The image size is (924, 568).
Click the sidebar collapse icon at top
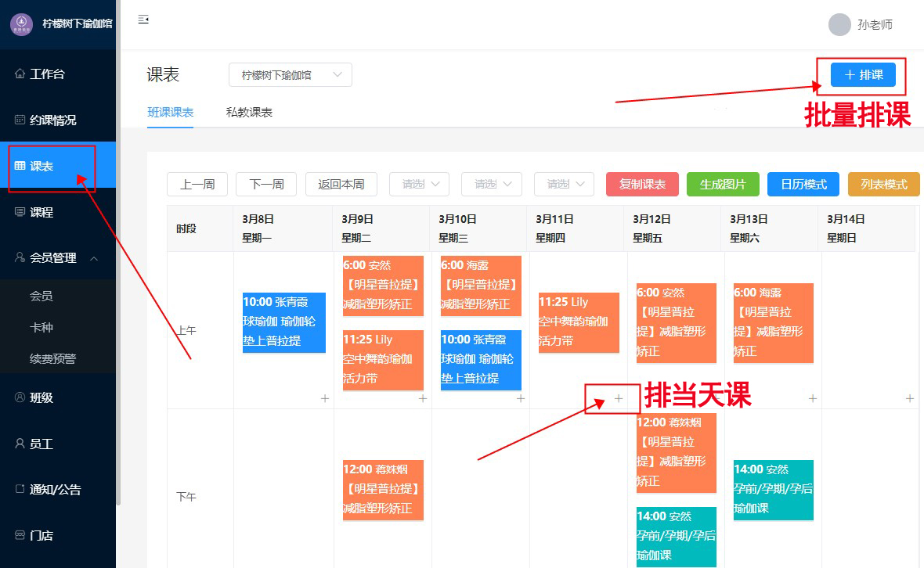coord(143,20)
